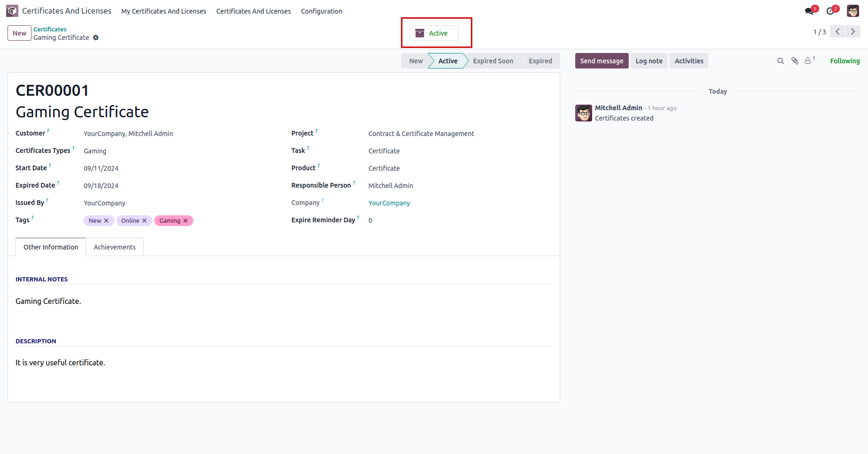The height and width of the screenshot is (454, 868).
Task: Show followers with the person icon
Action: (808, 61)
